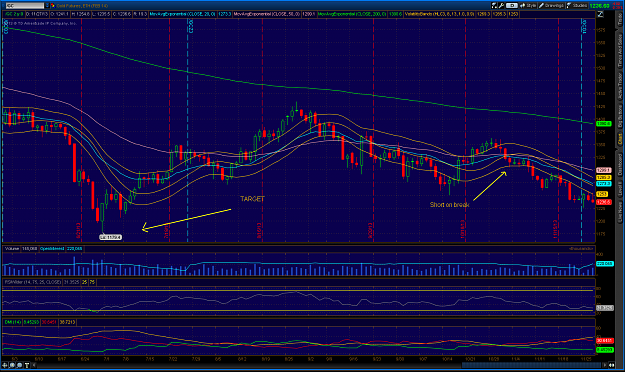Viewport: 625px width, 372px height.
Task: Open the Active Trader side tab
Action: 620,86
